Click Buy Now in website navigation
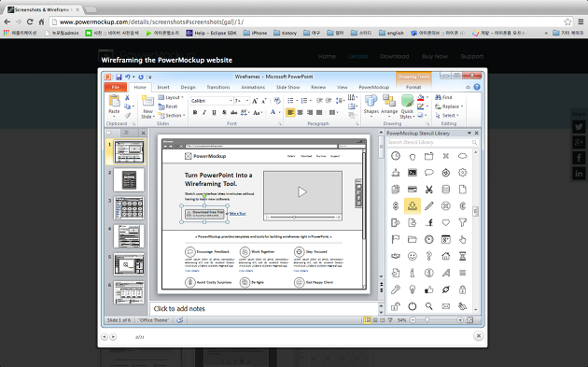This screenshot has width=588, height=367. 435,56
